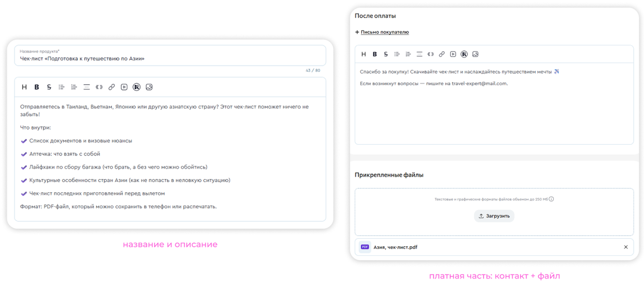Click the 'Что внутри:' line
Viewport: 644px width, 286px height.
click(x=35, y=128)
